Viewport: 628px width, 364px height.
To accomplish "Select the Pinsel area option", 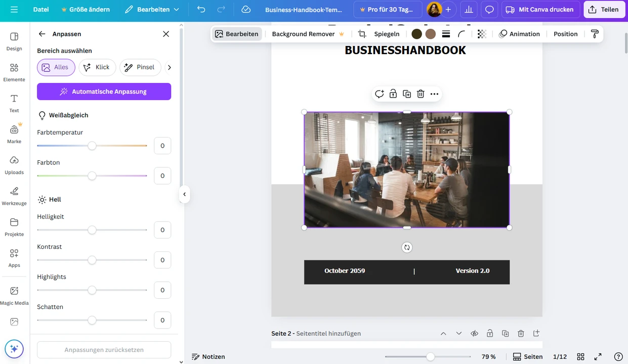I will click(140, 67).
